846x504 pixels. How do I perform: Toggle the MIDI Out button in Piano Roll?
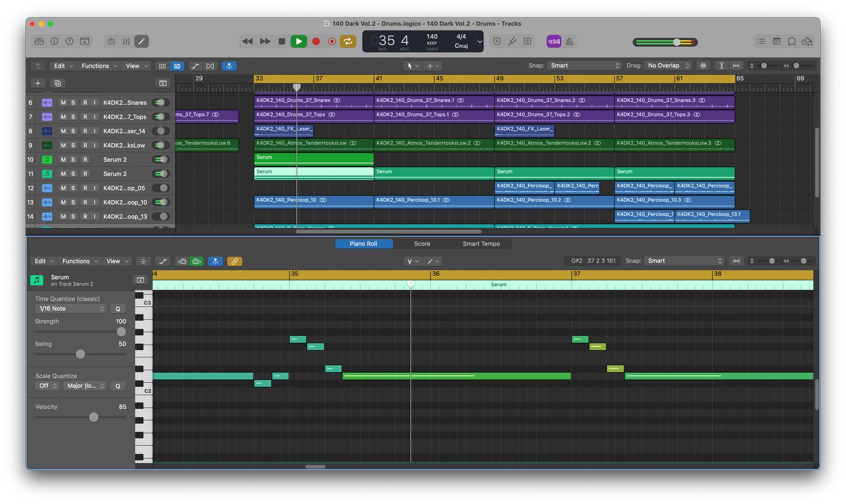click(197, 261)
